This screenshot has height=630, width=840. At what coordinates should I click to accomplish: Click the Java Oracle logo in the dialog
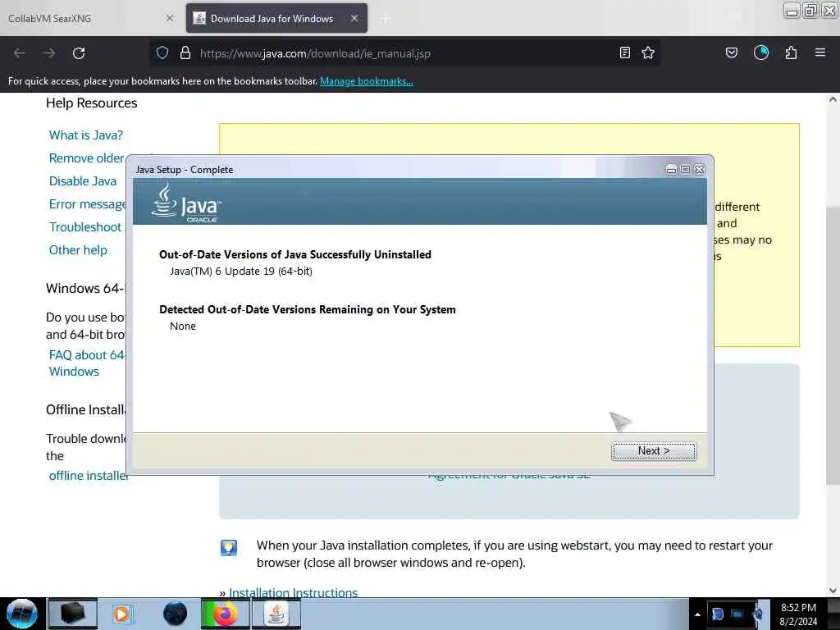pyautogui.click(x=186, y=203)
